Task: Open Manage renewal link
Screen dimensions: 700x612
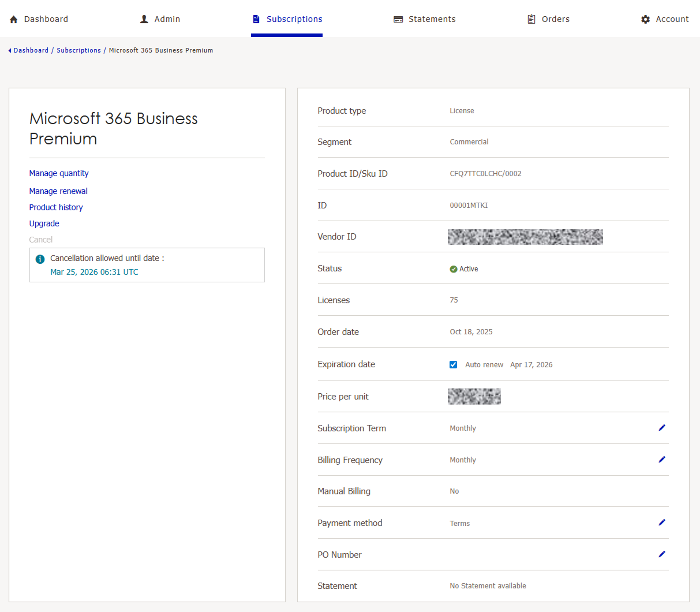Action: 58,191
